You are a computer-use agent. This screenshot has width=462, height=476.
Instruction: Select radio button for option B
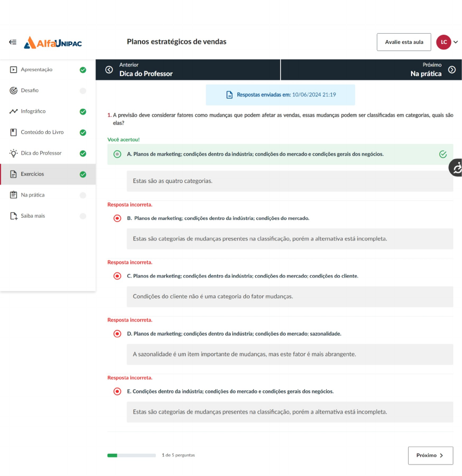pos(117,218)
